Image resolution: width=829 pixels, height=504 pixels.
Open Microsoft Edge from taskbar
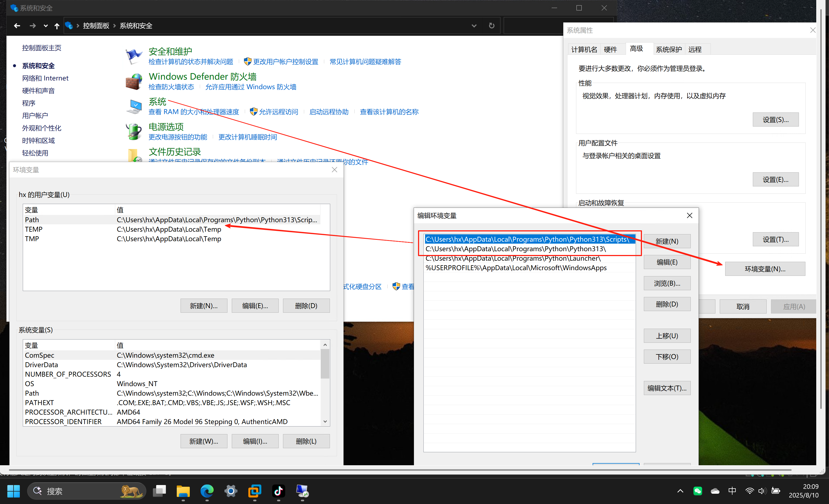pyautogui.click(x=207, y=491)
